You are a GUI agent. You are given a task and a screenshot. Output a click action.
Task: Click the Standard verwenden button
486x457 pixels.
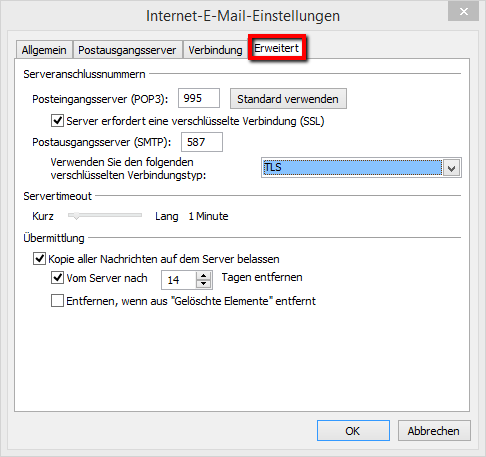(288, 99)
